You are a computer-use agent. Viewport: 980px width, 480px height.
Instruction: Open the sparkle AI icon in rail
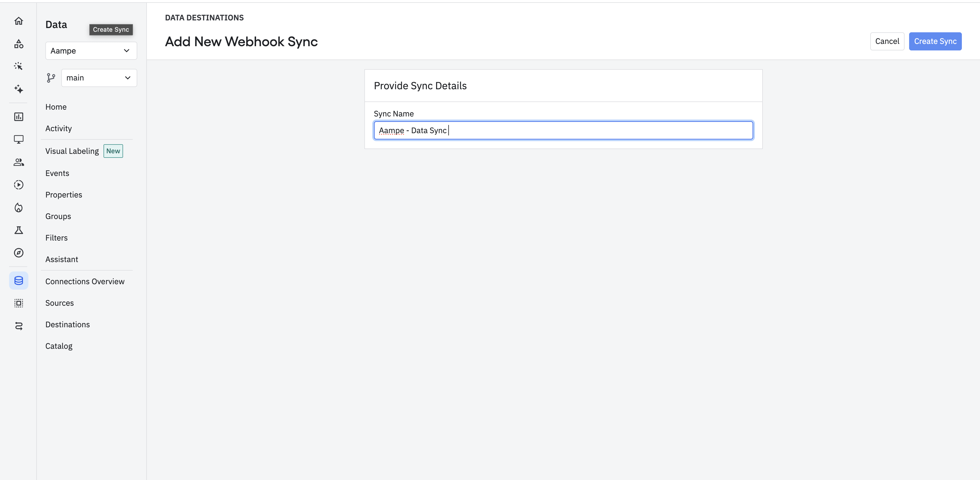coord(19,89)
